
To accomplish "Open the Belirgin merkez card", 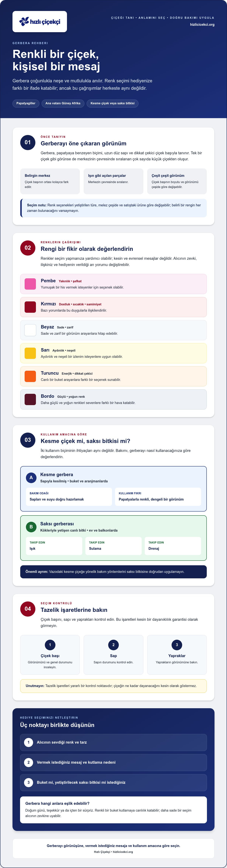I will point(50,181).
